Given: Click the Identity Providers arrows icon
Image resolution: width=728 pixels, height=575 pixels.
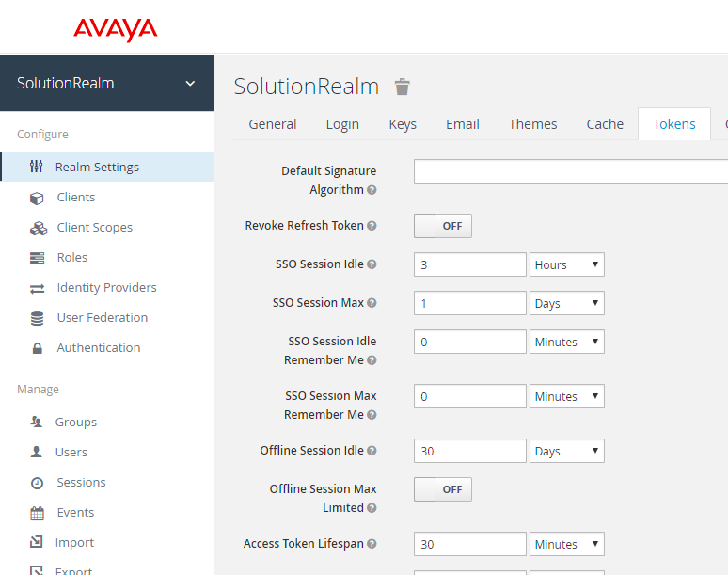Looking at the screenshot, I should 37,288.
